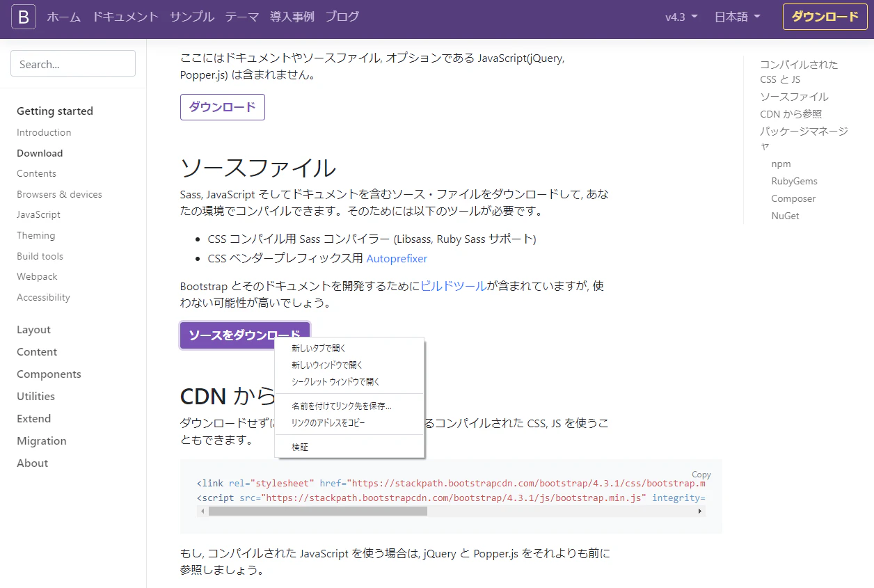Click the Bootstrap B logo icon
874x588 pixels.
(x=24, y=17)
